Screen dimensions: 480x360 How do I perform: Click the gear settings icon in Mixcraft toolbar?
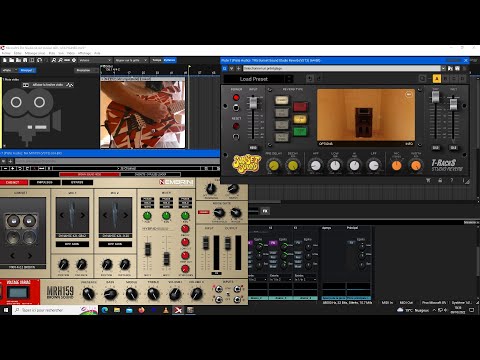[74, 60]
